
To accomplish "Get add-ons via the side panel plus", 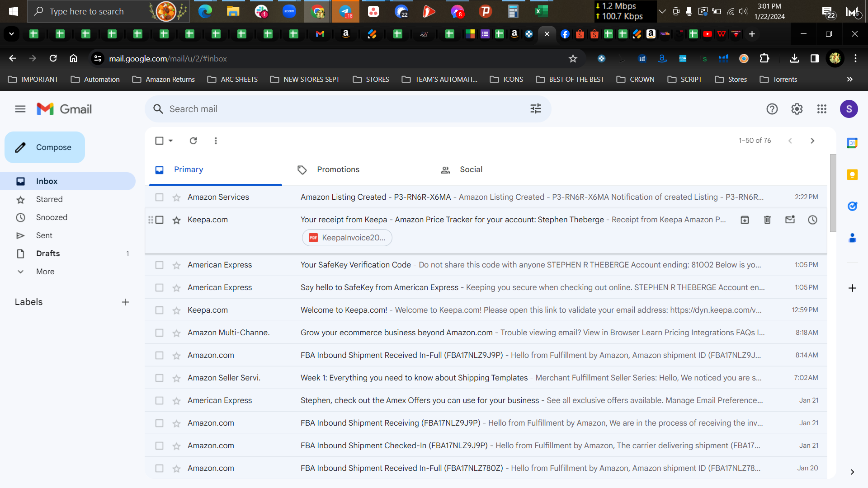I will (x=852, y=288).
